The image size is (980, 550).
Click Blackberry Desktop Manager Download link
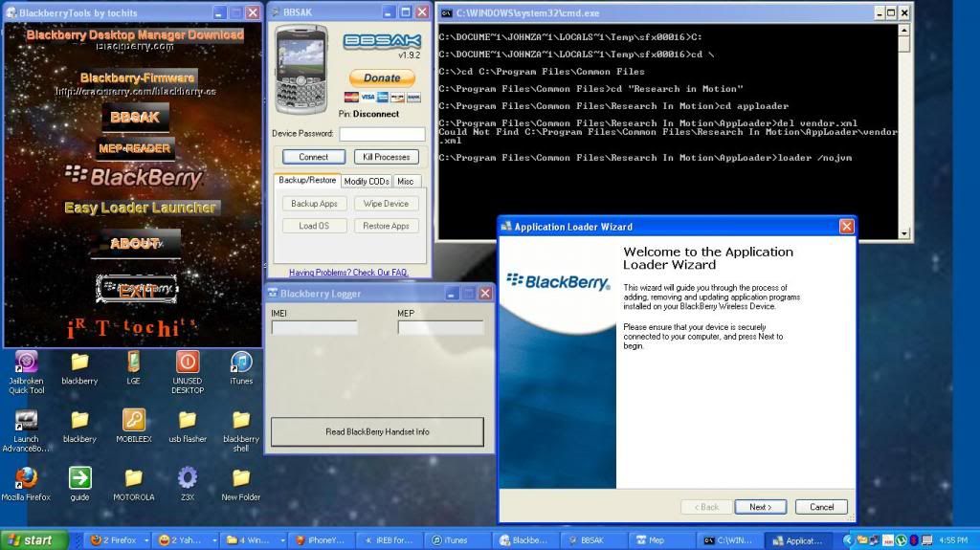tap(135, 35)
